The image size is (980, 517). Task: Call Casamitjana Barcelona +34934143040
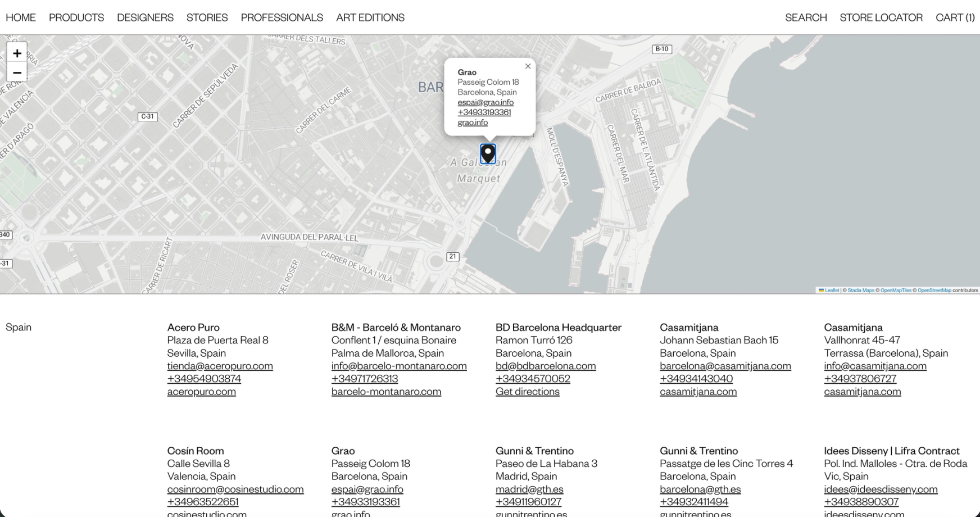696,379
